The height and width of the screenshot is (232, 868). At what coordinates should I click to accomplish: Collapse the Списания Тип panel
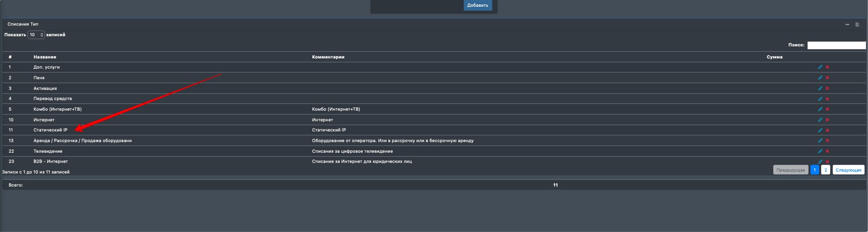tap(847, 25)
